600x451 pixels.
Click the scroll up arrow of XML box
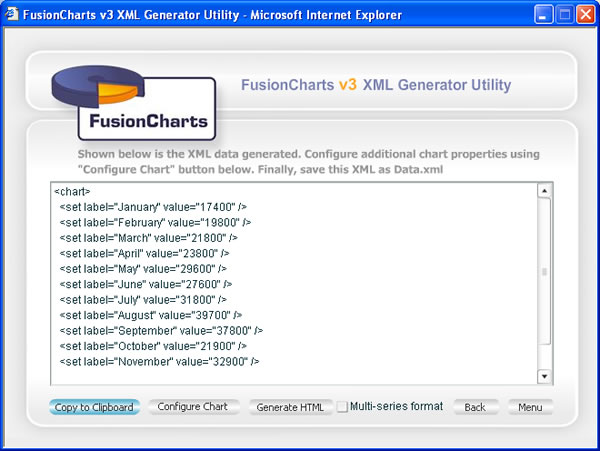coord(544,191)
